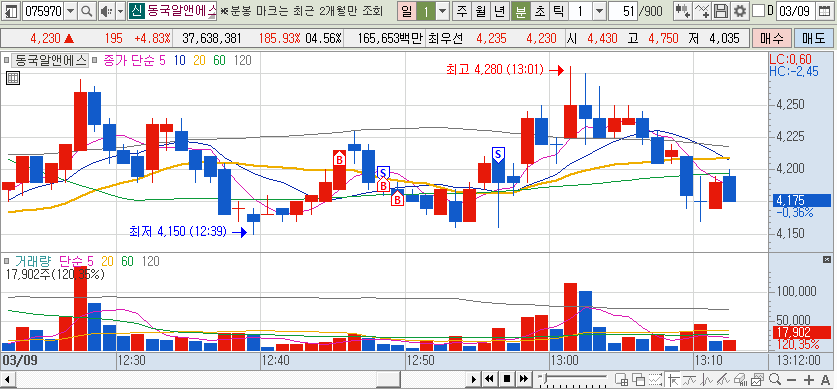Image resolution: width=837 pixels, height=389 pixels.
Task: Click the diagonal trend line tool icon
Action: click(724, 379)
